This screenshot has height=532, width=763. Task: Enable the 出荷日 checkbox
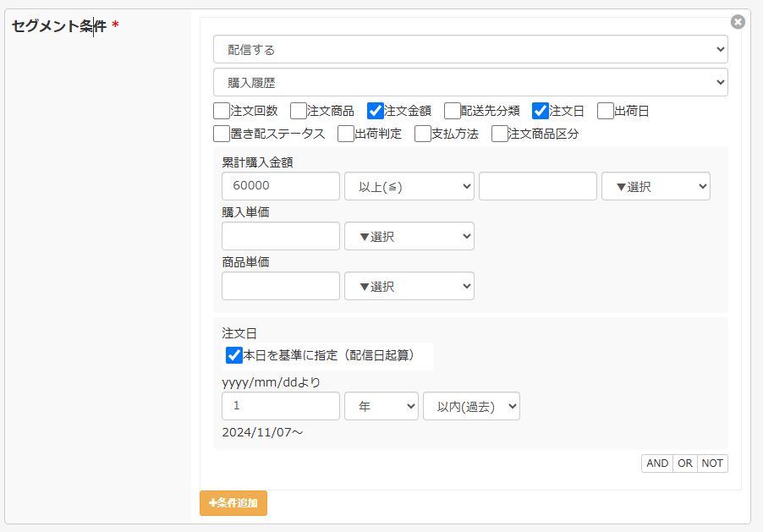pos(606,111)
